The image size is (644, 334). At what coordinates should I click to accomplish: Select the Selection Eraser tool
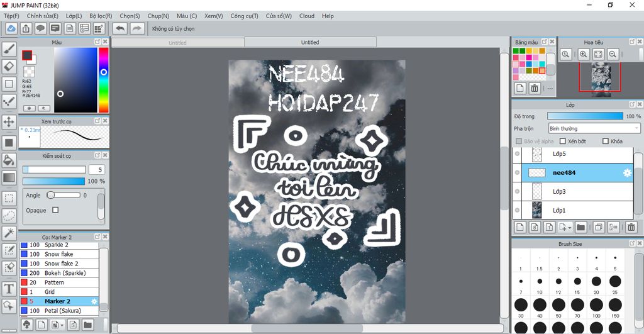tap(9, 268)
